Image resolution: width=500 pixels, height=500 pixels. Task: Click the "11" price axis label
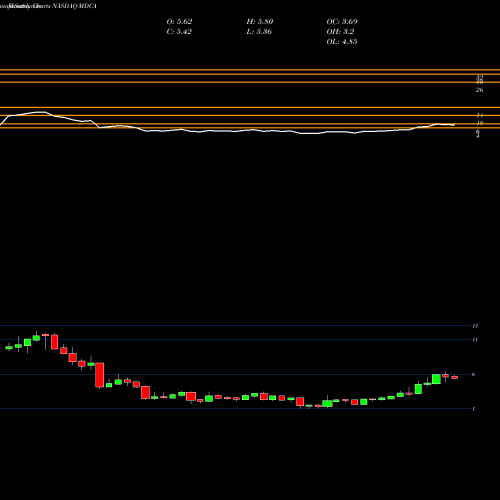pyautogui.click(x=475, y=339)
